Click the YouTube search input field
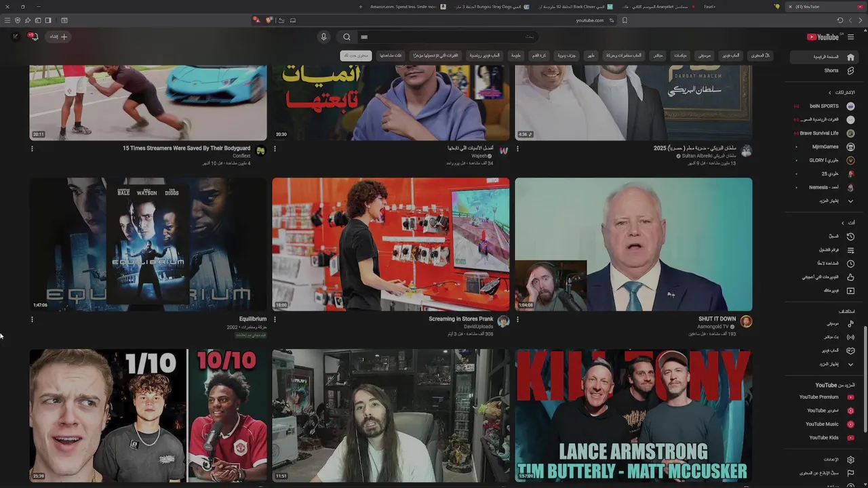 point(448,37)
